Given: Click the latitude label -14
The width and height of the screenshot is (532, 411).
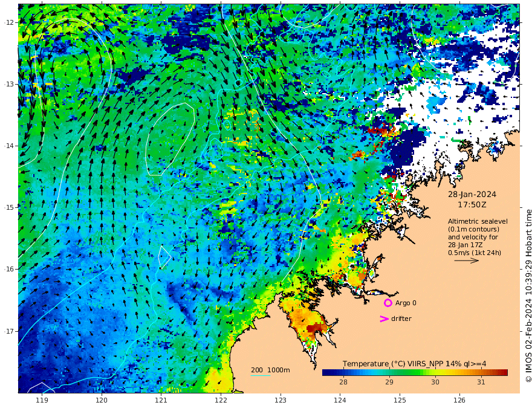Looking at the screenshot, I should (x=8, y=146).
